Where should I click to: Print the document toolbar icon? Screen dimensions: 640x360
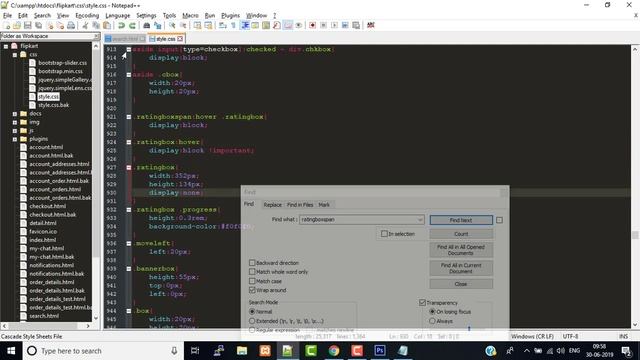(x=71, y=25)
